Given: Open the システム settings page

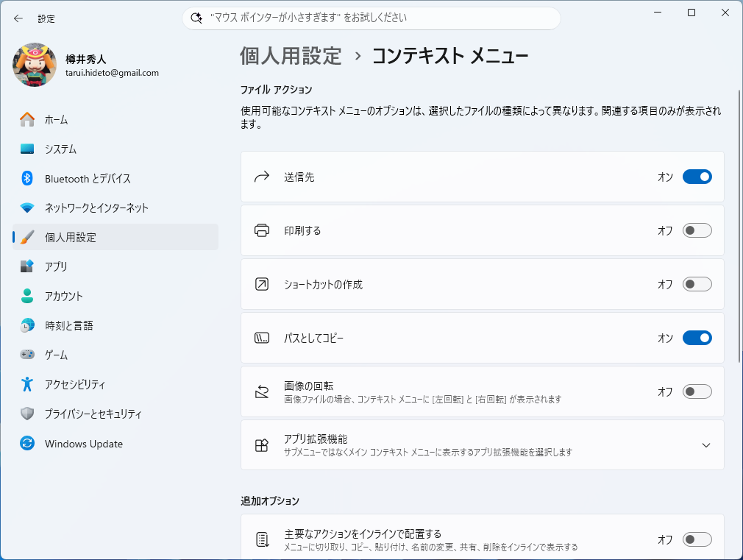Looking at the screenshot, I should [x=115, y=149].
